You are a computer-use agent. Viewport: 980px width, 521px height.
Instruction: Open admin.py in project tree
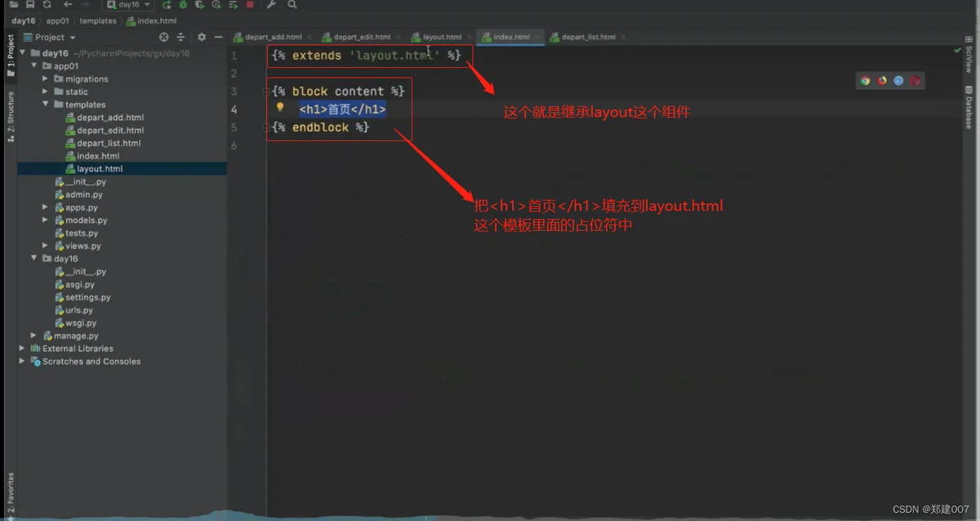pyautogui.click(x=78, y=194)
